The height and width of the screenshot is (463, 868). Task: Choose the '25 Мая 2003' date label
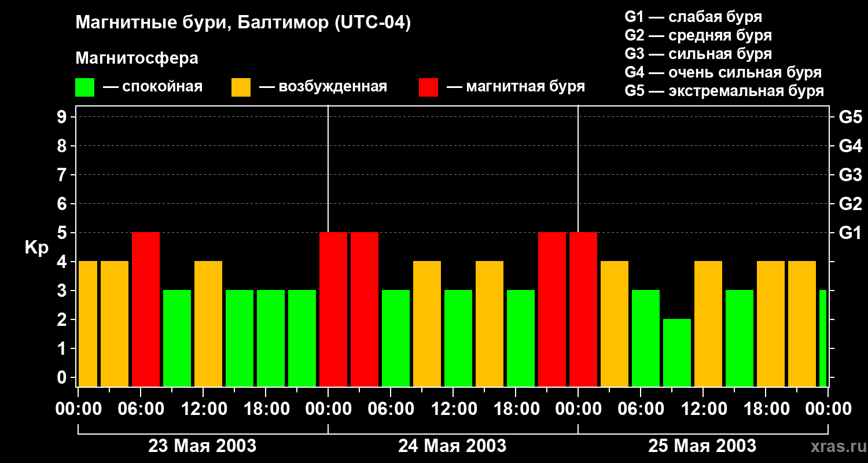[702, 446]
